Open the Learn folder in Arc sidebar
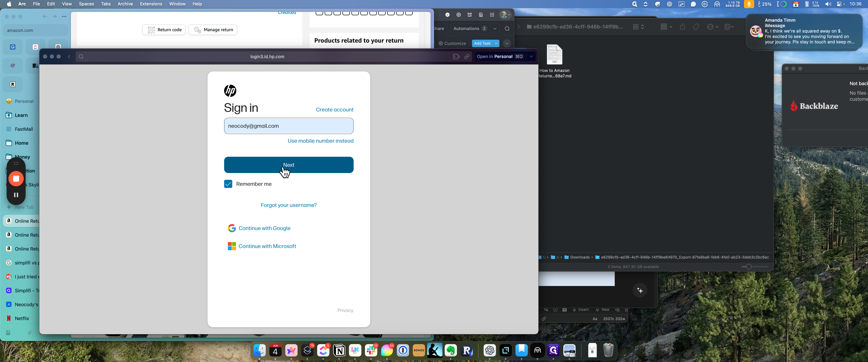The width and height of the screenshot is (868, 362). (x=21, y=115)
